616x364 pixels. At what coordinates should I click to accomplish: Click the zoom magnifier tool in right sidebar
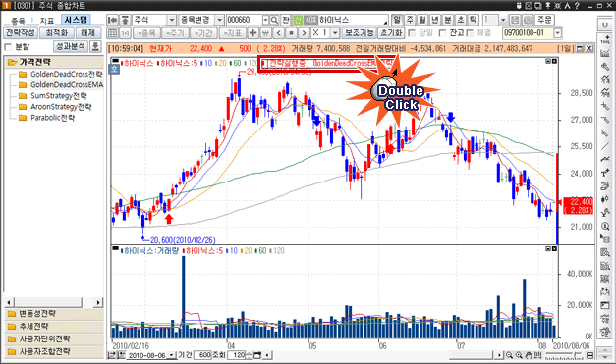coord(605,227)
